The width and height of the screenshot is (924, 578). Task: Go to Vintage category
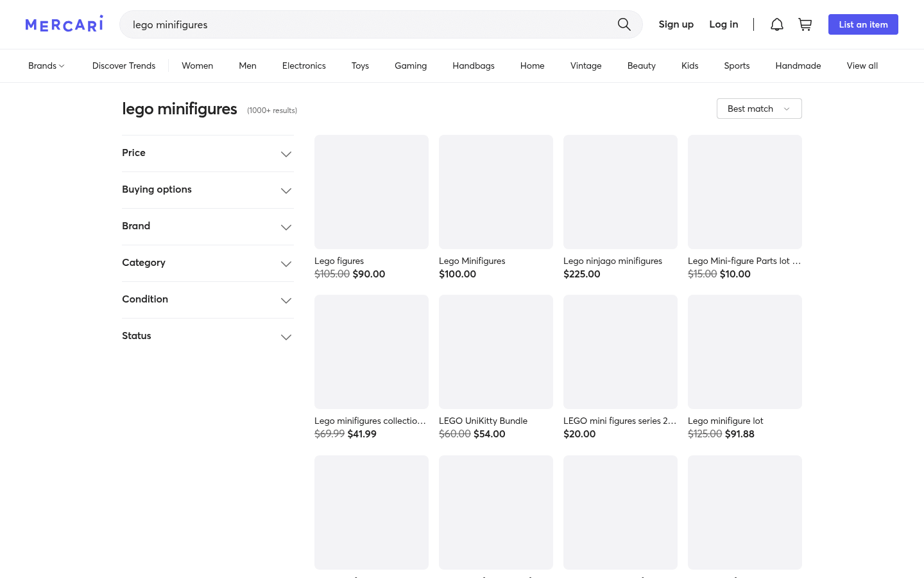(586, 66)
